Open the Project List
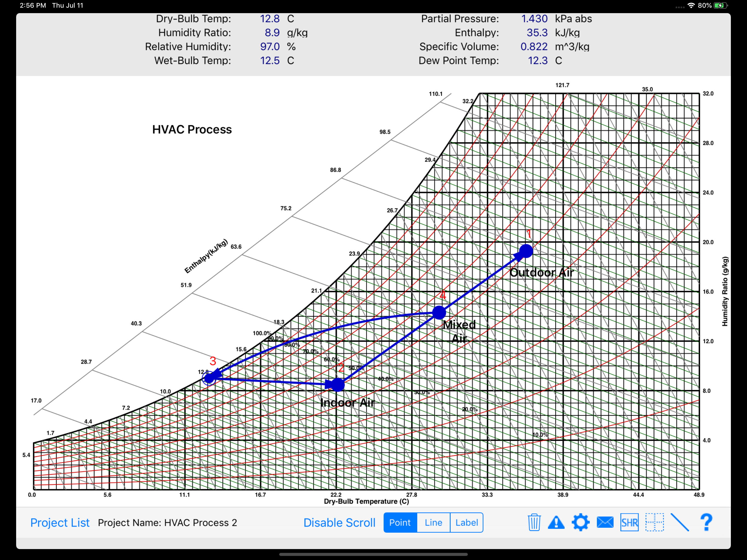 coord(60,523)
